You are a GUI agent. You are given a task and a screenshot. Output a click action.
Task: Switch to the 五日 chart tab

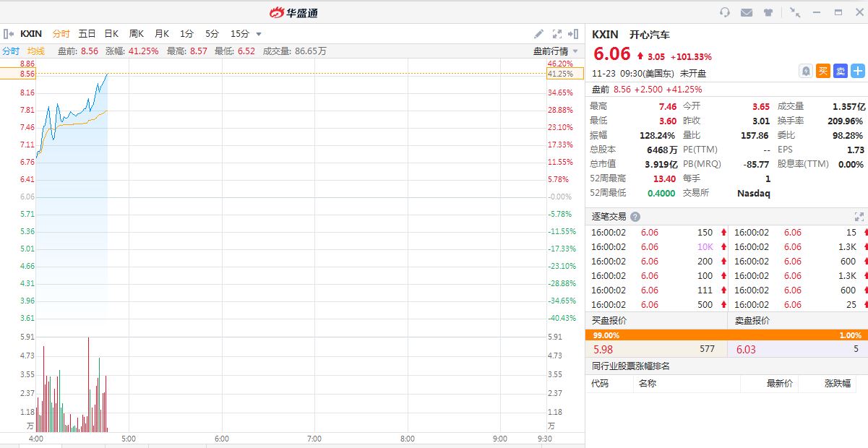87,34
